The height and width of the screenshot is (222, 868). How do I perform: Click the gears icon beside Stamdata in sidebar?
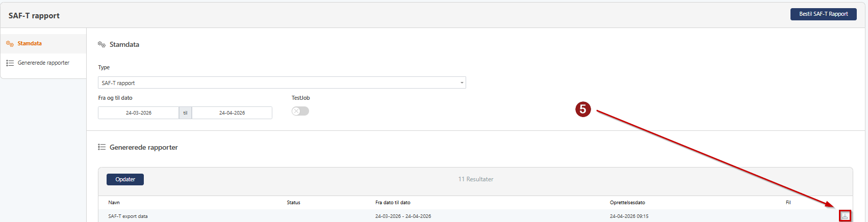pos(10,44)
